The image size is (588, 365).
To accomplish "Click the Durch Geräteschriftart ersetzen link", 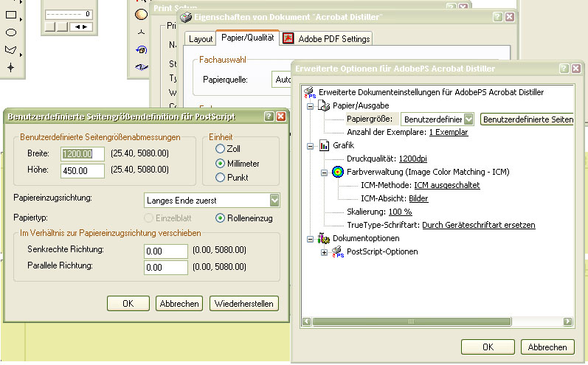I will tap(479, 225).
